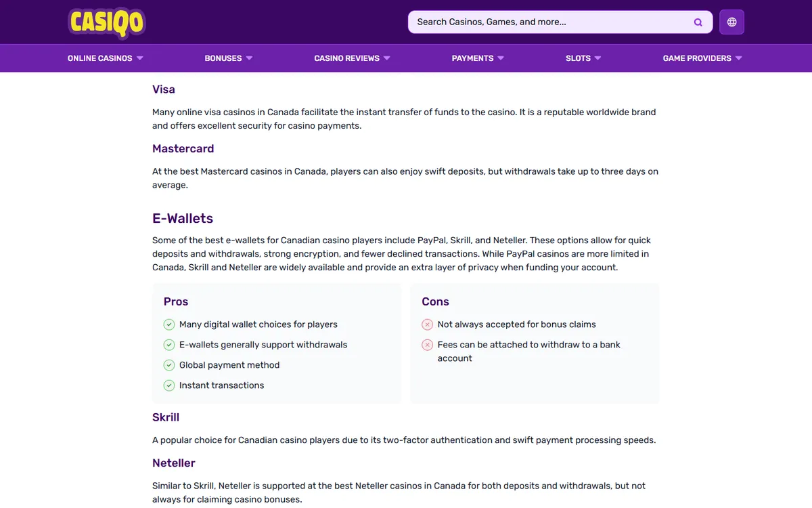Click the paragraph mentioning PayPal, Skrill, and Neteller
The height and width of the screenshot is (508, 812).
pos(402,254)
